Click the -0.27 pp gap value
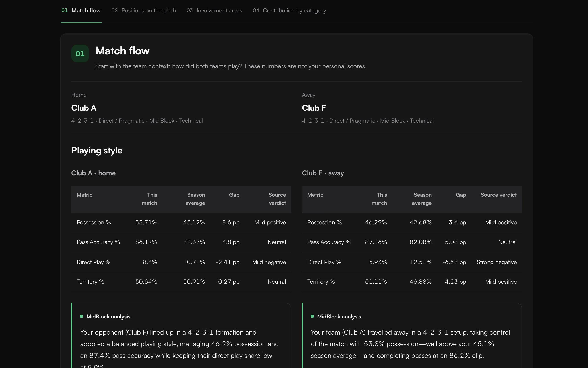The width and height of the screenshot is (588, 368). click(x=227, y=282)
